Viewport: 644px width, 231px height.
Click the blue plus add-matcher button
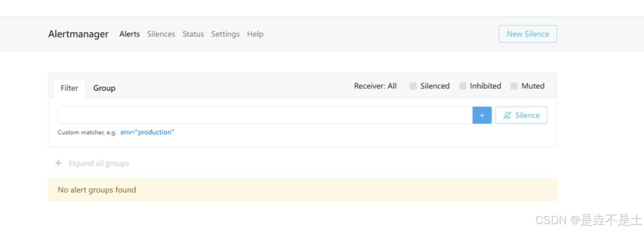point(482,115)
